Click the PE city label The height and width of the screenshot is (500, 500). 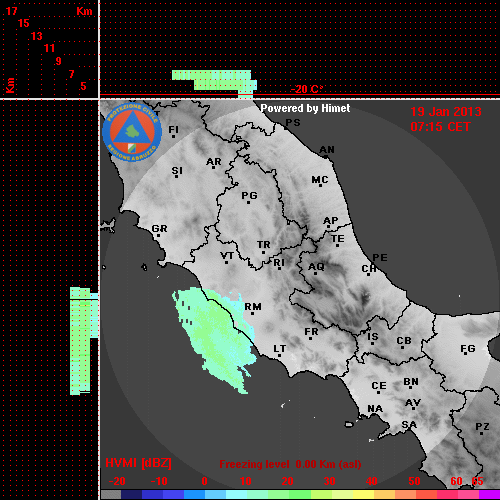click(x=380, y=258)
